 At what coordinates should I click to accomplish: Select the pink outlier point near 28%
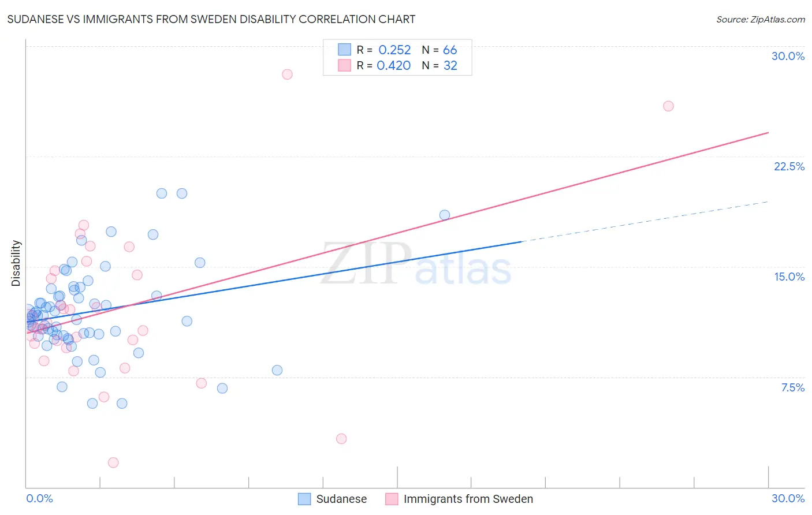[x=287, y=74]
